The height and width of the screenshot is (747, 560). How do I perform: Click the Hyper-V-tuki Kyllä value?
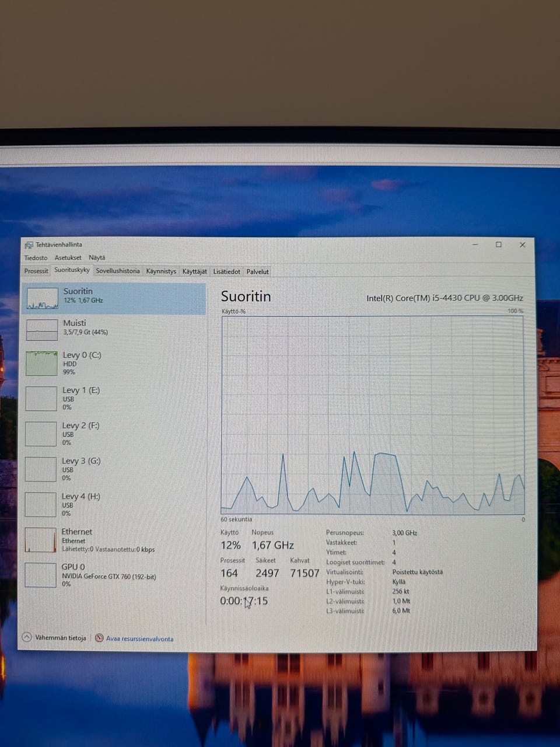(398, 582)
